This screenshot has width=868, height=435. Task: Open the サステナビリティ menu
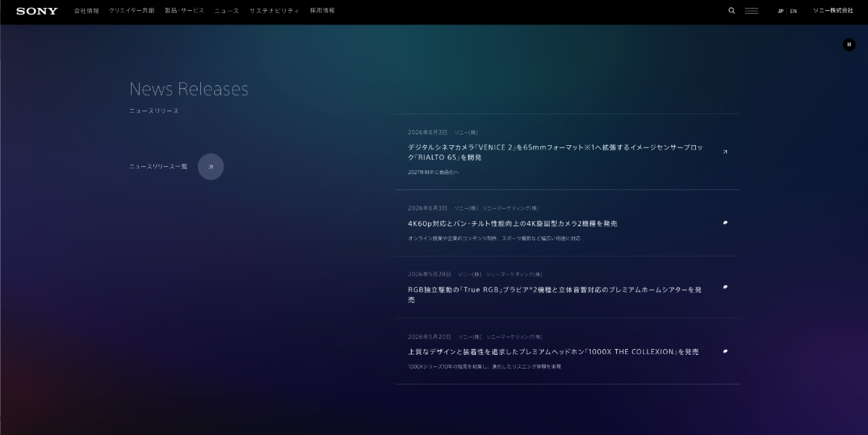274,11
